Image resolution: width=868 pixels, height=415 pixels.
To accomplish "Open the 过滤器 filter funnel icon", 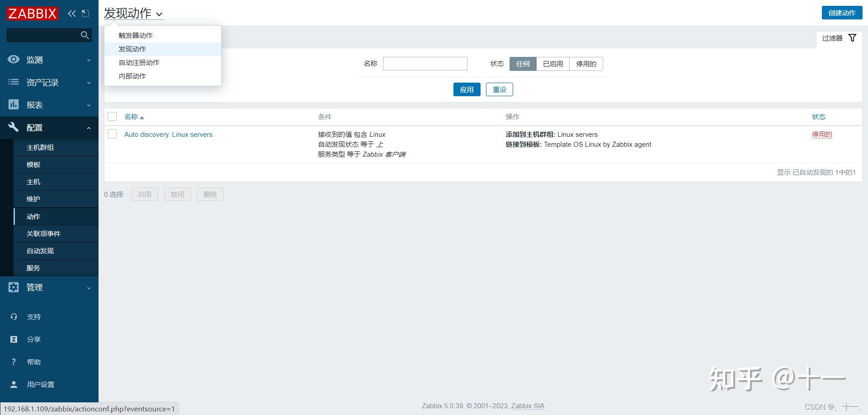I will point(852,37).
